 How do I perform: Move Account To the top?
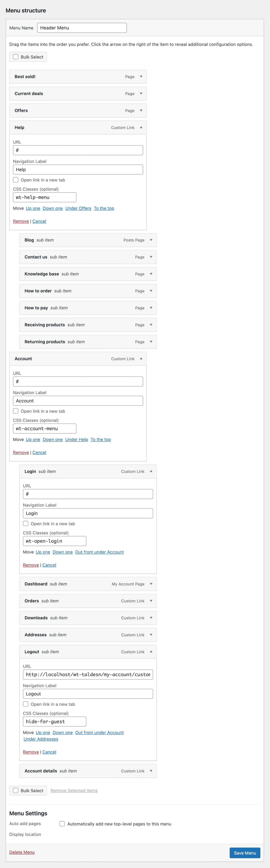[101, 439]
